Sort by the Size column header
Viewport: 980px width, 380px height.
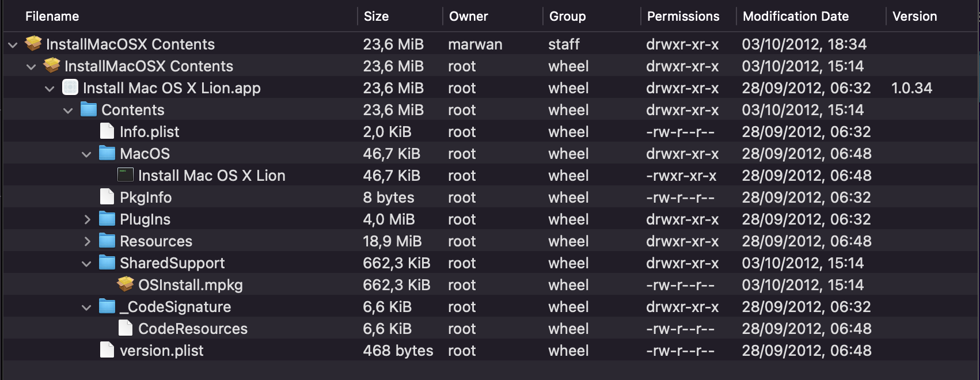pos(376,16)
